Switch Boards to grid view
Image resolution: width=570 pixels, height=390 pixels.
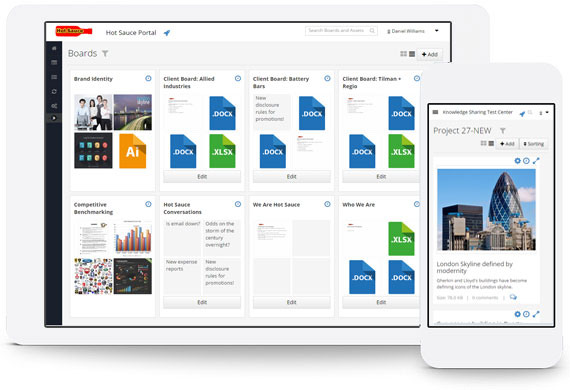(x=404, y=54)
